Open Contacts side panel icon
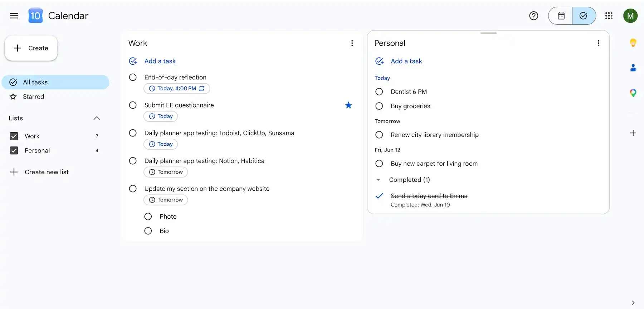 pos(633,68)
